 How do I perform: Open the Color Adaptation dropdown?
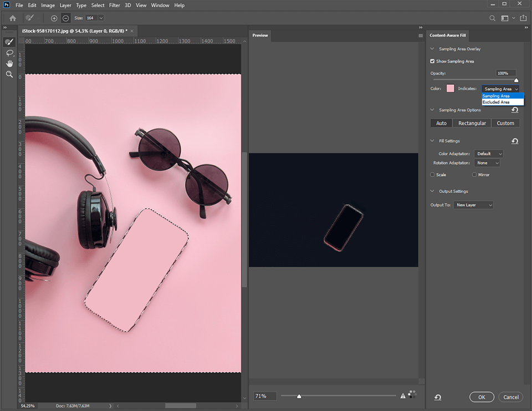(x=488, y=153)
